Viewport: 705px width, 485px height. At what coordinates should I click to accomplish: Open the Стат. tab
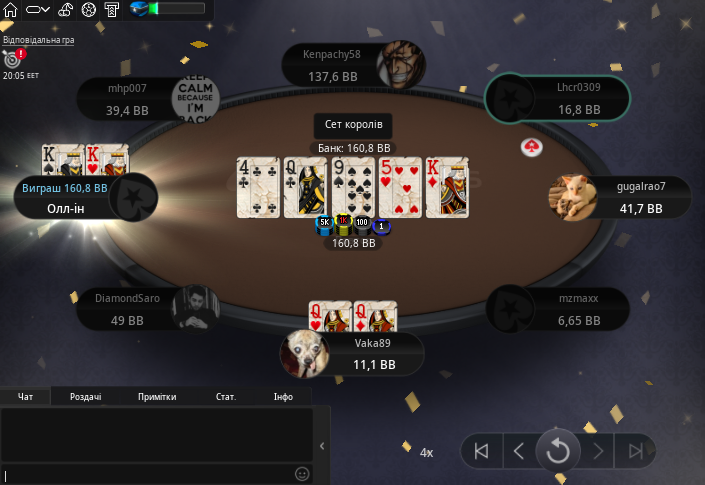pos(226,397)
